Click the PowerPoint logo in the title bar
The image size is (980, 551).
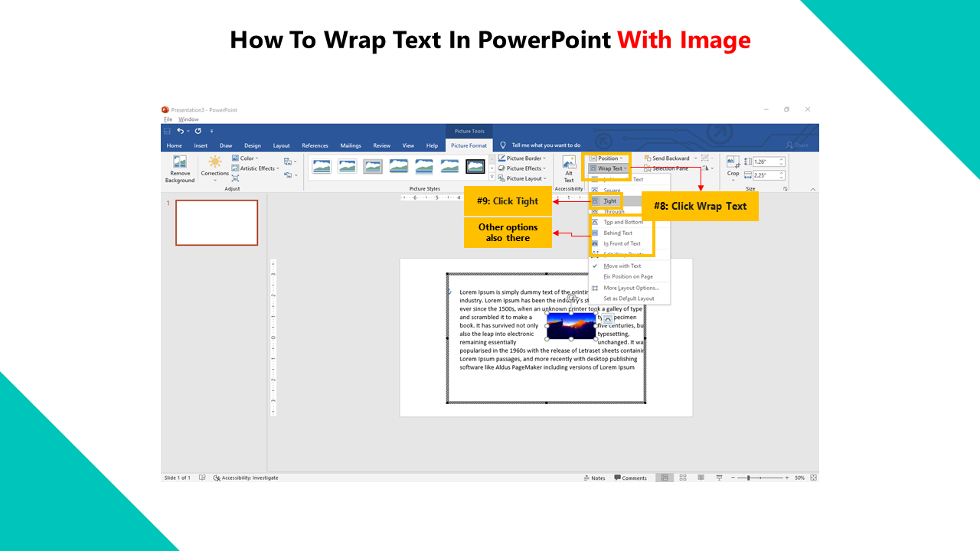click(x=165, y=109)
